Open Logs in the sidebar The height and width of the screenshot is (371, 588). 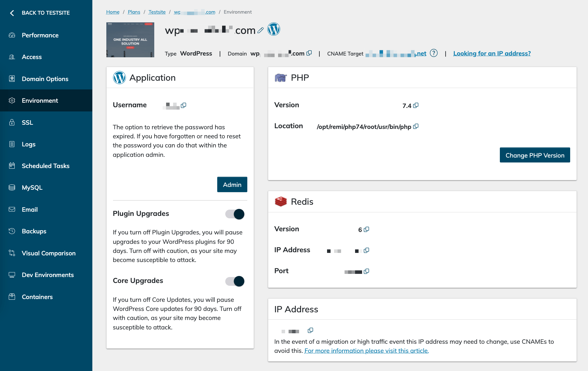(x=46, y=144)
